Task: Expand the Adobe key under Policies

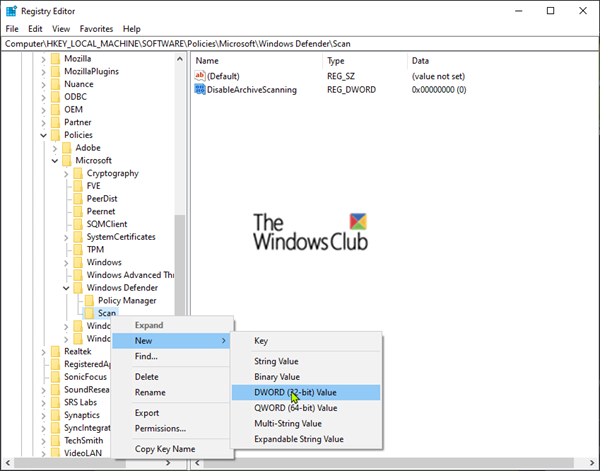Action: [55, 148]
